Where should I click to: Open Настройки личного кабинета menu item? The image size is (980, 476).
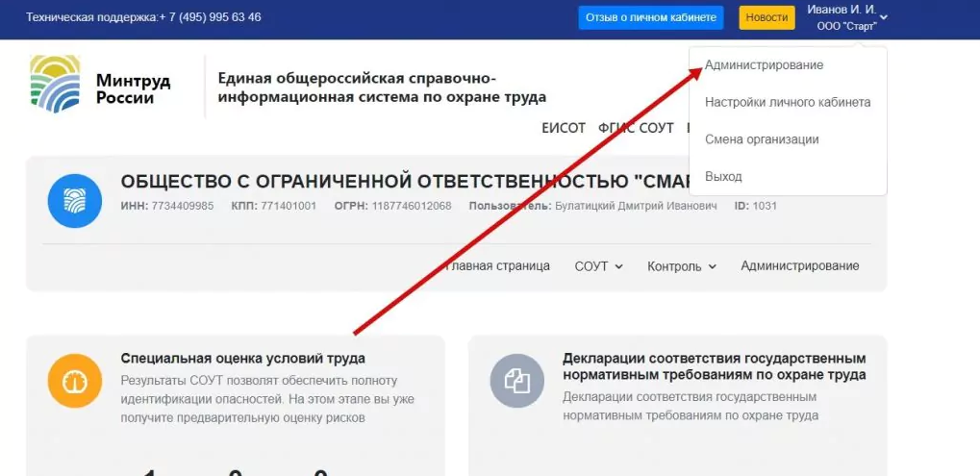pos(788,102)
